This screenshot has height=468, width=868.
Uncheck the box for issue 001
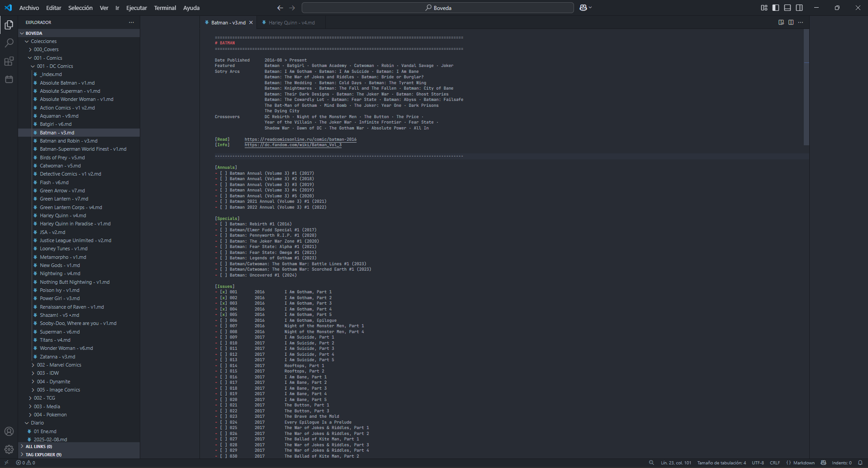pyautogui.click(x=223, y=292)
